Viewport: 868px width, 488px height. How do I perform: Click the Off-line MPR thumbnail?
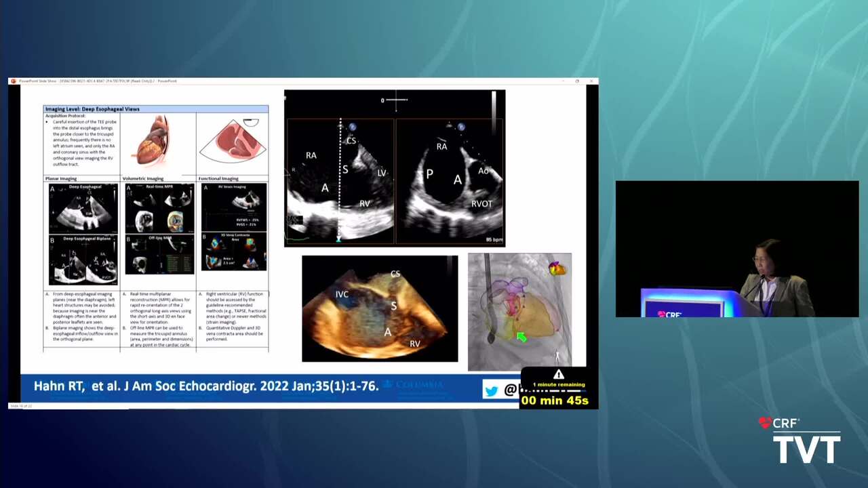(159, 254)
